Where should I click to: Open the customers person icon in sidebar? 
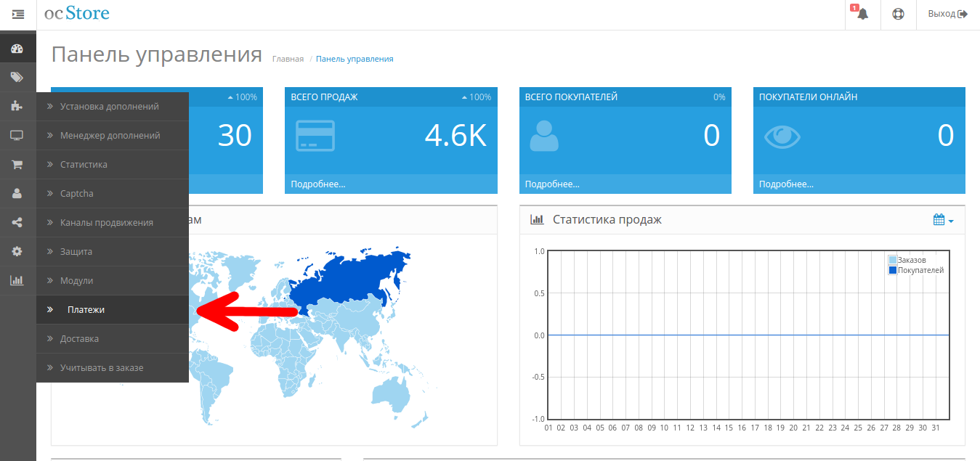[x=17, y=194]
